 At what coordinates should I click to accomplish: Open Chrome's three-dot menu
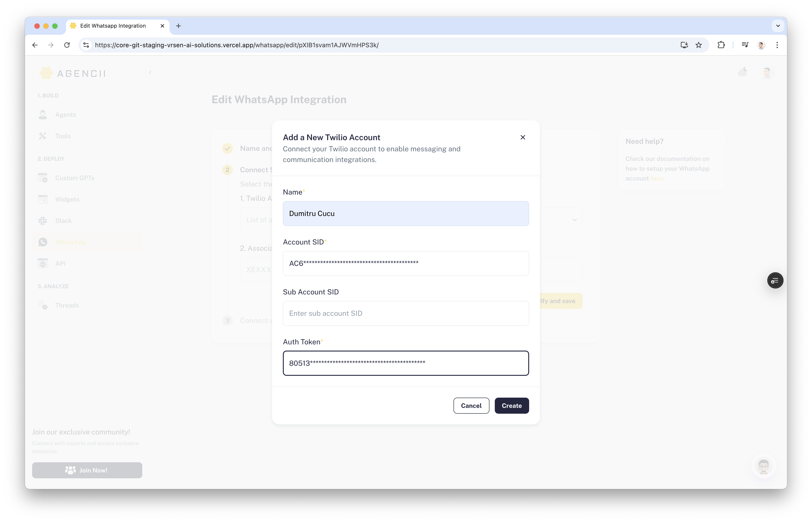tap(777, 45)
